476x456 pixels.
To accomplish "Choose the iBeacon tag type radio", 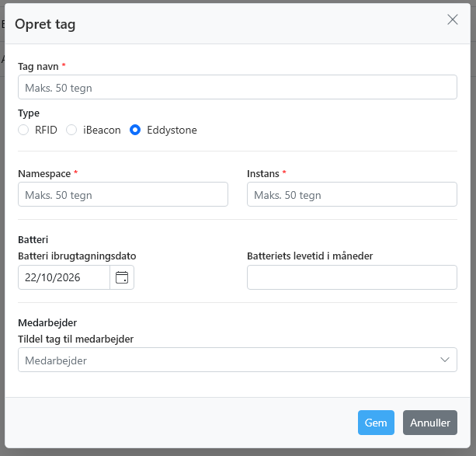I will 71,130.
